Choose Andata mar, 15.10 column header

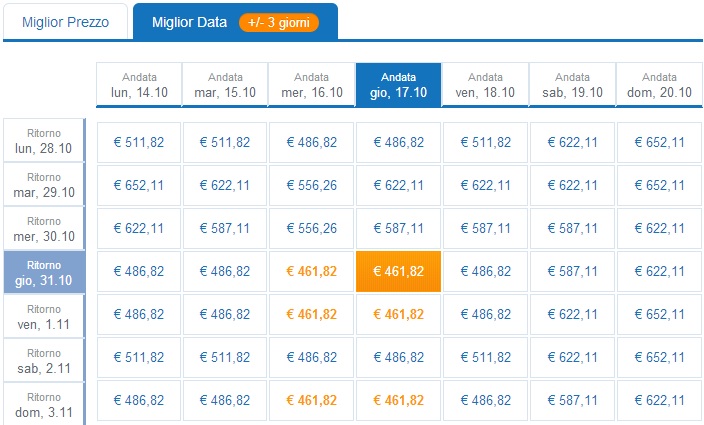[x=225, y=85]
